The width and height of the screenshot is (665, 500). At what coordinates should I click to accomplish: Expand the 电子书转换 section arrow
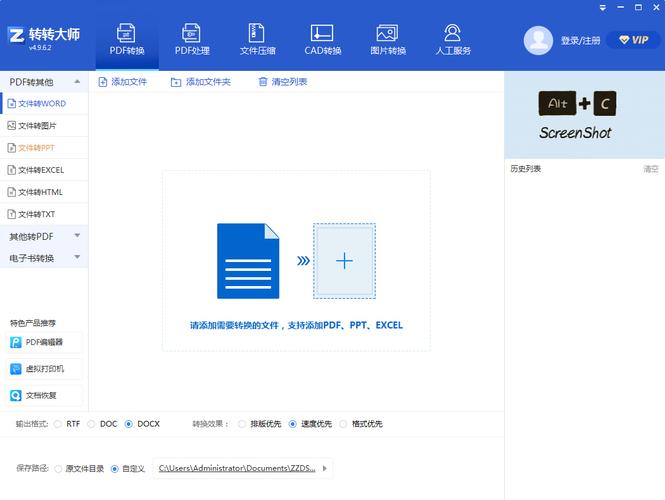[x=77, y=257]
